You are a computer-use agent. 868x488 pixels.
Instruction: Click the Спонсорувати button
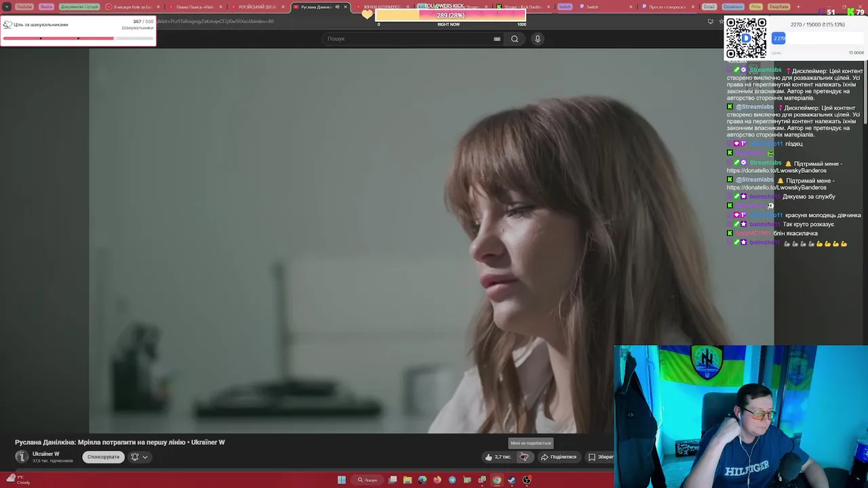click(103, 457)
